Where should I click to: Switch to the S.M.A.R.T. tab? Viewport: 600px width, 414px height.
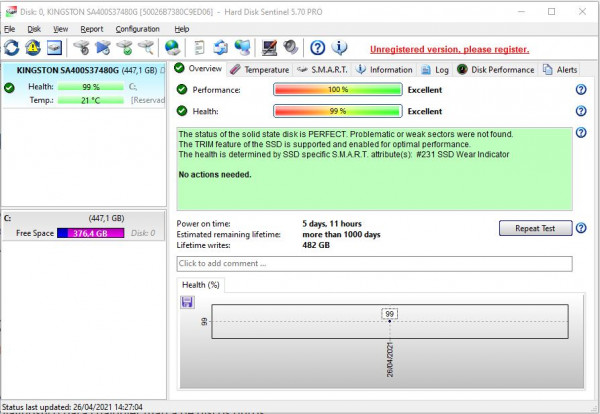pos(322,70)
